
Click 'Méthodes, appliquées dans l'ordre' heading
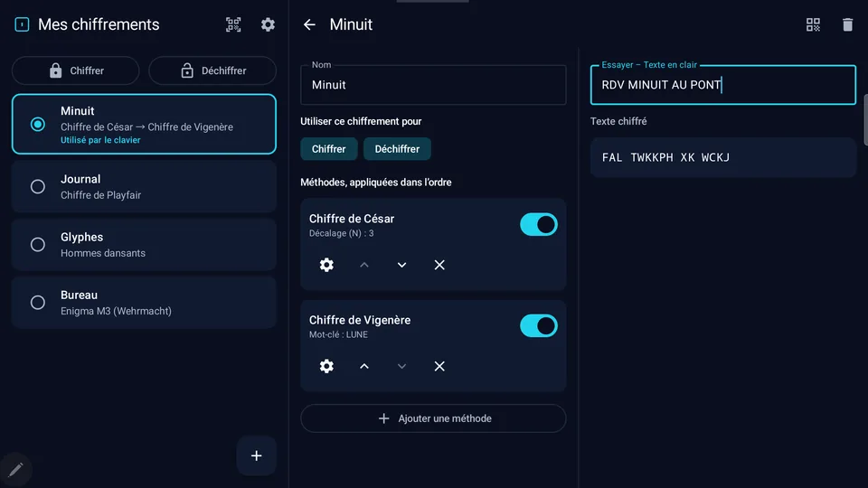click(x=376, y=182)
